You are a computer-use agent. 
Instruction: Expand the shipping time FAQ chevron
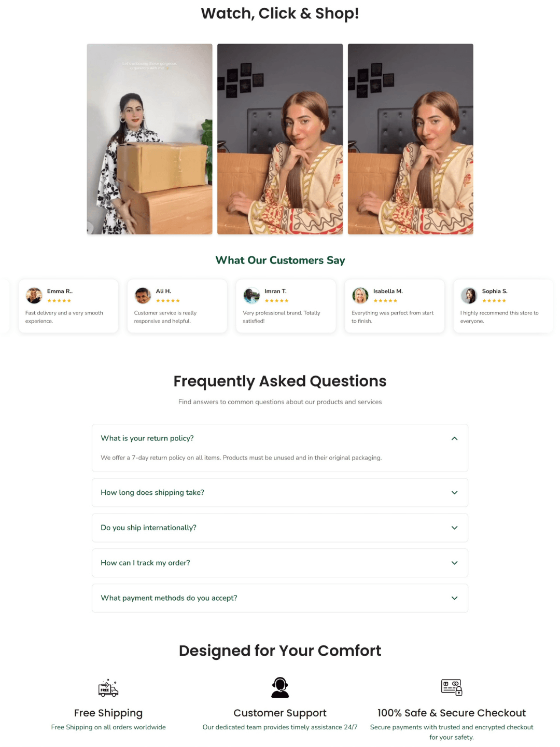[454, 493]
